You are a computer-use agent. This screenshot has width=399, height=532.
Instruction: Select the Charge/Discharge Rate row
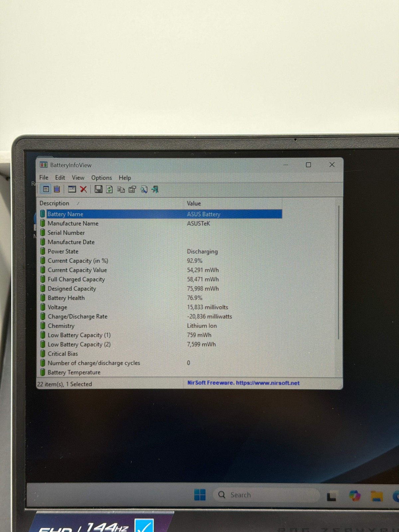point(161,316)
